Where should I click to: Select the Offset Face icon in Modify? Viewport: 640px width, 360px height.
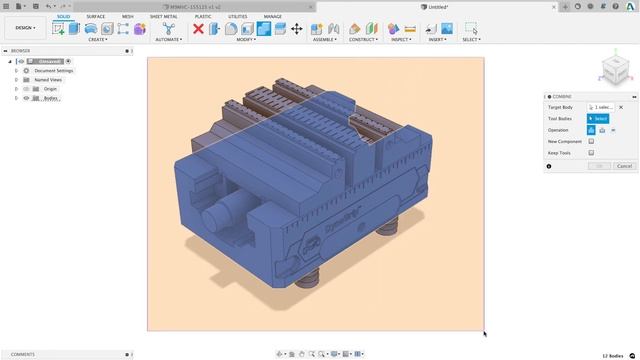[x=280, y=29]
